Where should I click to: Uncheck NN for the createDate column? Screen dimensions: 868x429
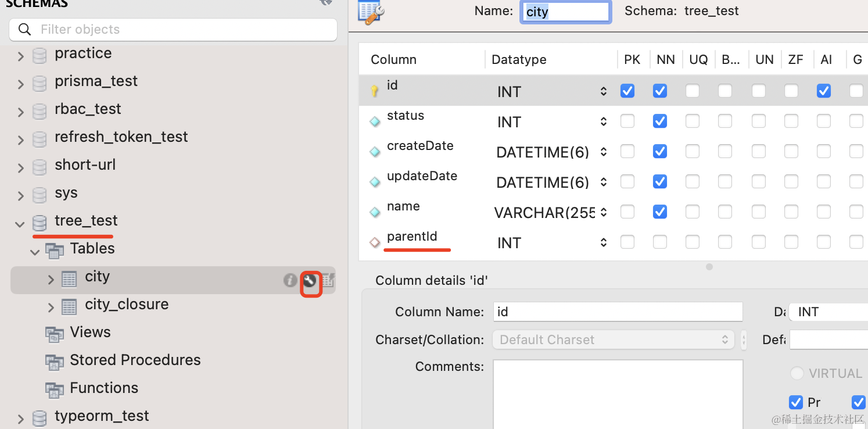click(x=660, y=151)
